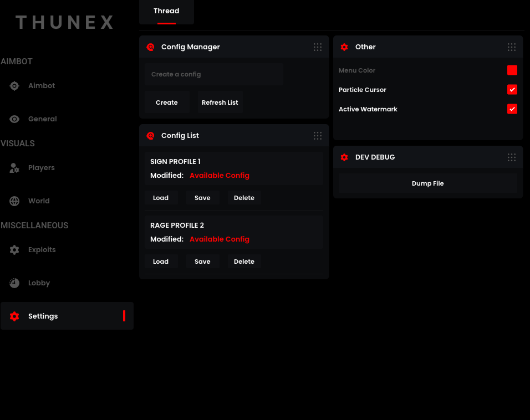
Task: Disable the Particle Cursor checkbox
Action: pos(512,89)
